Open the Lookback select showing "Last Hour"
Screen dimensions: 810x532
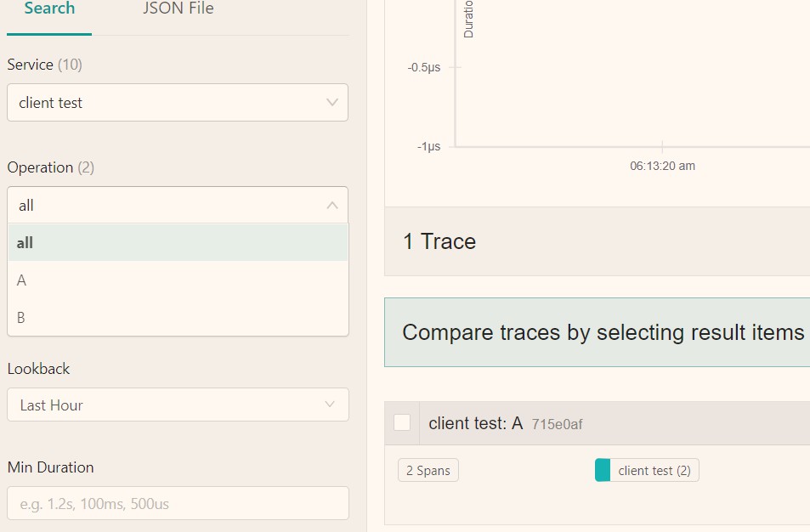pos(170,405)
